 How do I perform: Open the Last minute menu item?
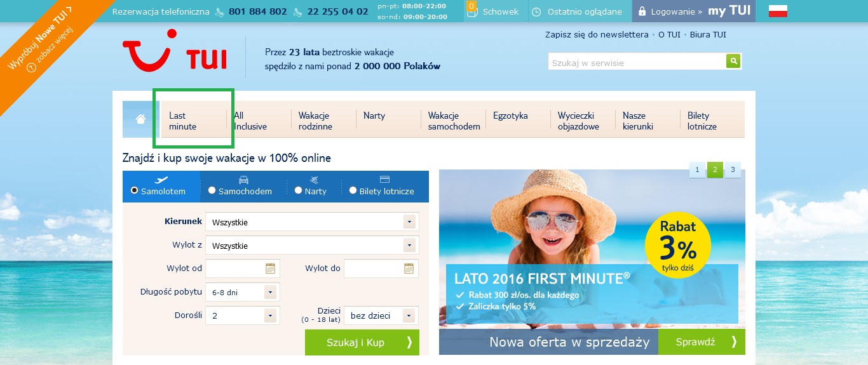coord(182,121)
